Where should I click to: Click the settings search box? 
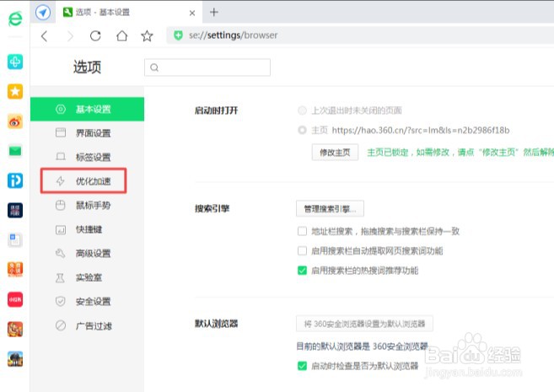[x=207, y=67]
